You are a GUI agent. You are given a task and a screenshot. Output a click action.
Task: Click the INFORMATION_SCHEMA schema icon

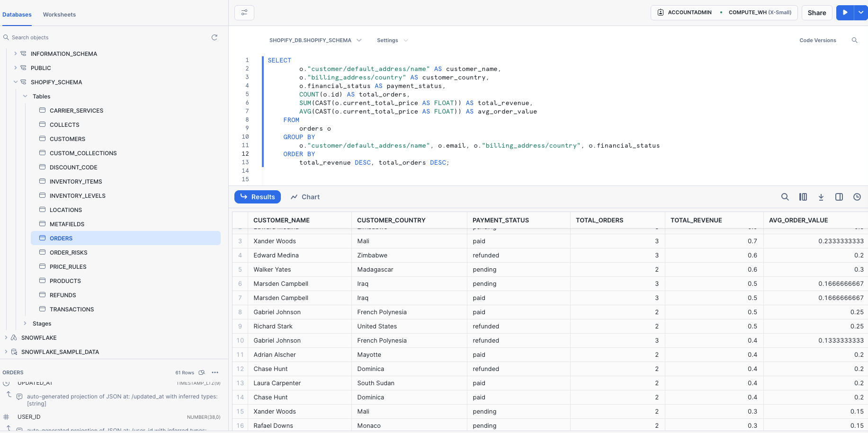tap(24, 53)
